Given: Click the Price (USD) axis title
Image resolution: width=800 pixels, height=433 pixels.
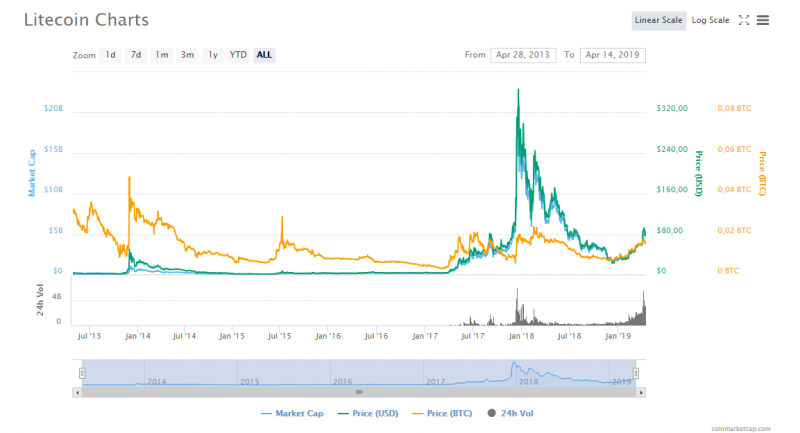Looking at the screenshot, I should (x=699, y=173).
